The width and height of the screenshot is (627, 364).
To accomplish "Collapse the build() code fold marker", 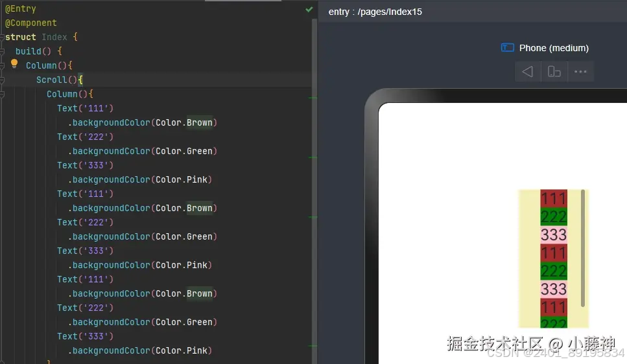I will [2, 52].
